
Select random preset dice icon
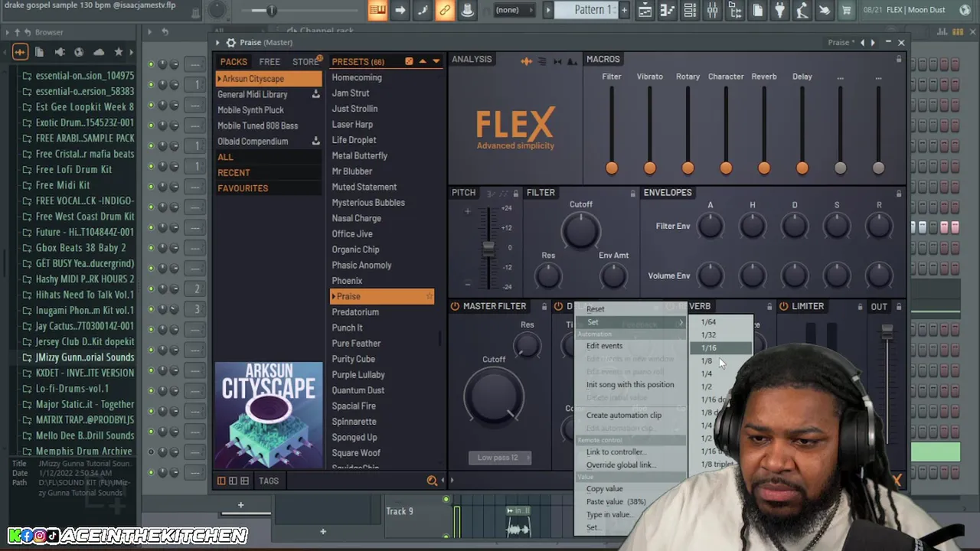[x=409, y=61]
